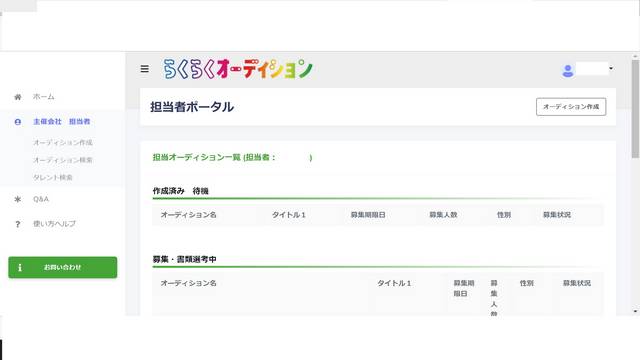Screen dimensions: 640x360
Task: Open the ホーム menu item
Action: point(44,97)
